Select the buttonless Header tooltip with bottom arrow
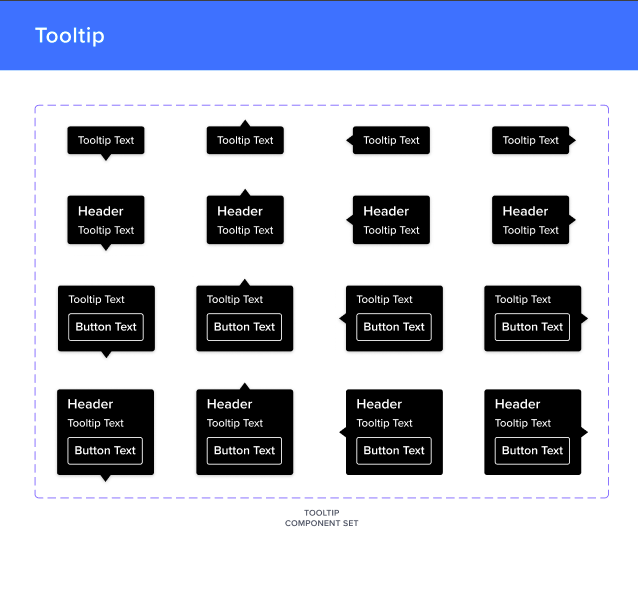Screen dimensions: 638x608 106,220
